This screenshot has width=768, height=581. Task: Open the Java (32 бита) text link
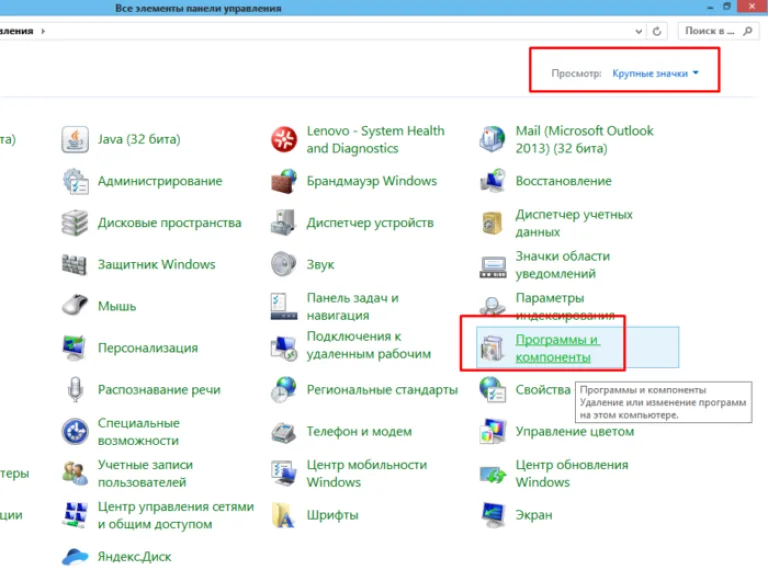[139, 140]
